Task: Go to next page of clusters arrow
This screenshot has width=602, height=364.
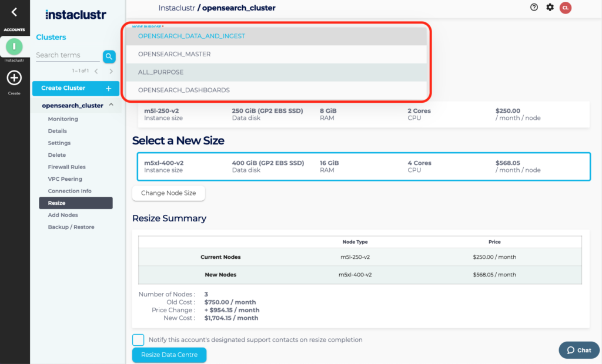Action: (x=111, y=71)
